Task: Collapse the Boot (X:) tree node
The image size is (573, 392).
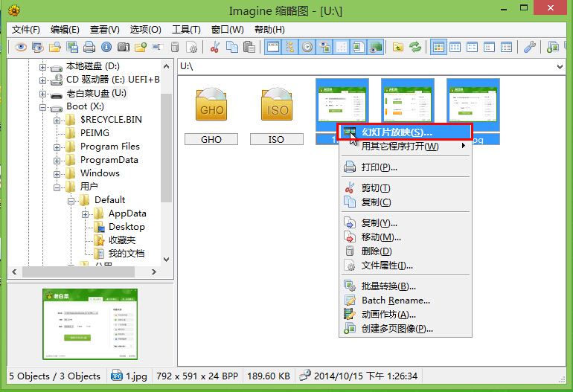Action: pos(42,107)
